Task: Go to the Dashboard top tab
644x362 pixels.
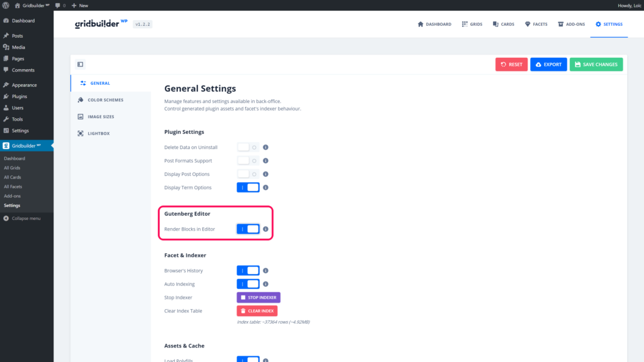Action: point(434,25)
